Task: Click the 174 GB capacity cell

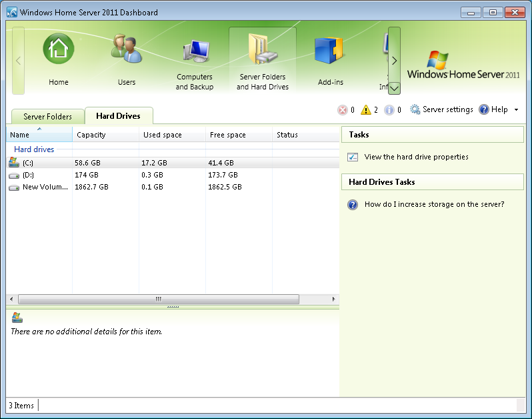Action: point(87,175)
